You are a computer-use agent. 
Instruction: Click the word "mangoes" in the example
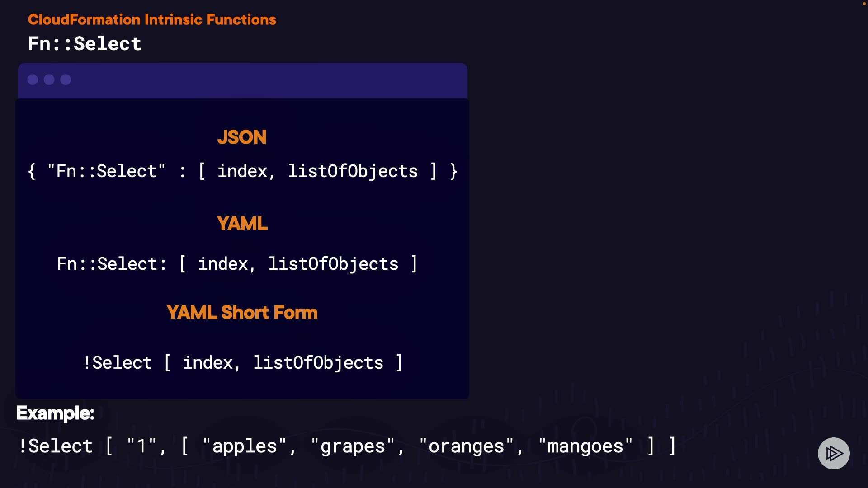585,446
